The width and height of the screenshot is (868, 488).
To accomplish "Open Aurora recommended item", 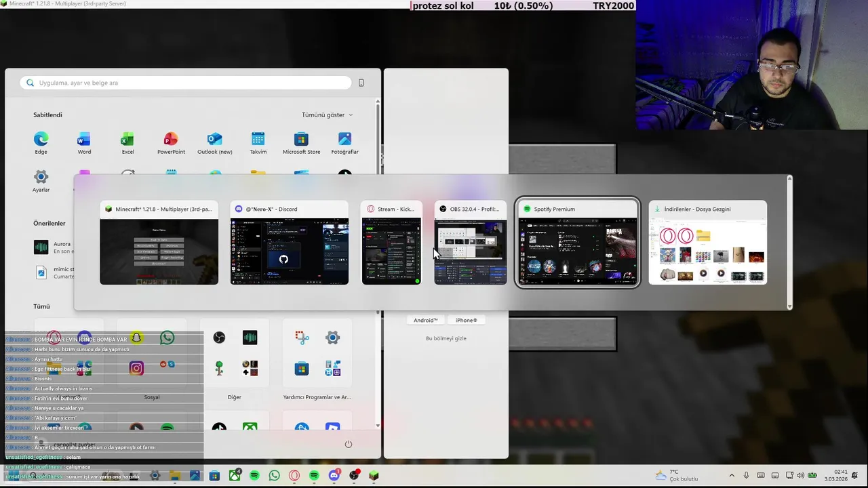I will pos(54,247).
